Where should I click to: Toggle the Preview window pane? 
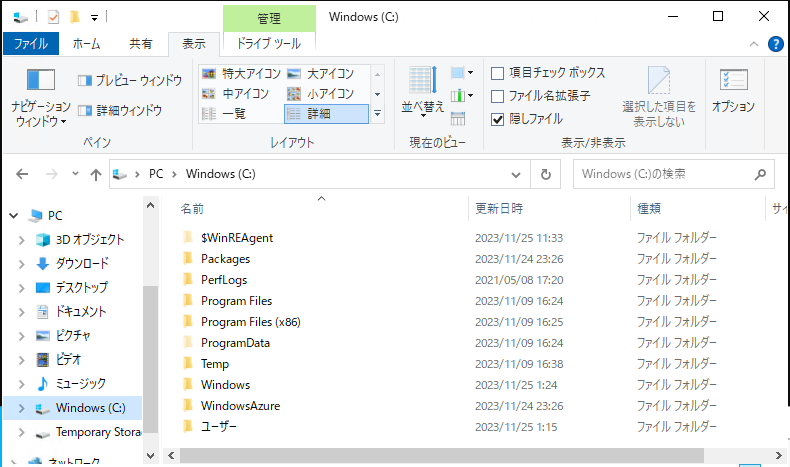[x=130, y=80]
